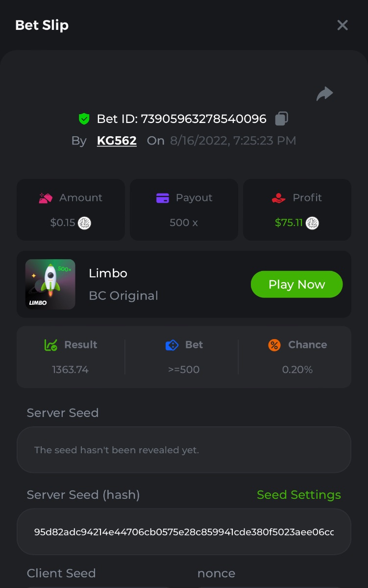Click the Litecoin icon beside $75.11
Viewport: 368px width, 588px height.
(x=312, y=223)
